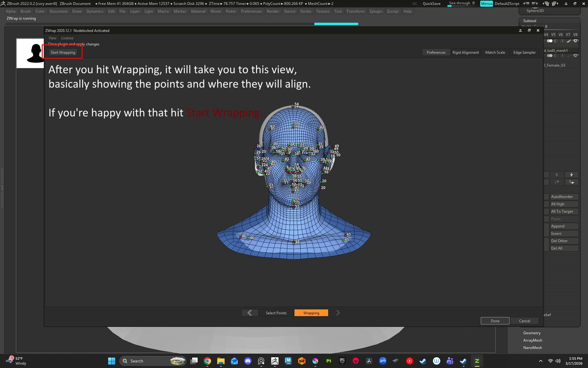588x368 pixels.
Task: Switch to next UI color scheme
Action: tap(535, 4)
